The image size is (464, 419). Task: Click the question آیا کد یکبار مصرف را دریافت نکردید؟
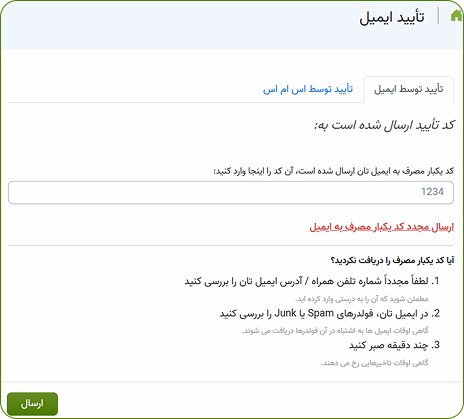tap(392, 260)
